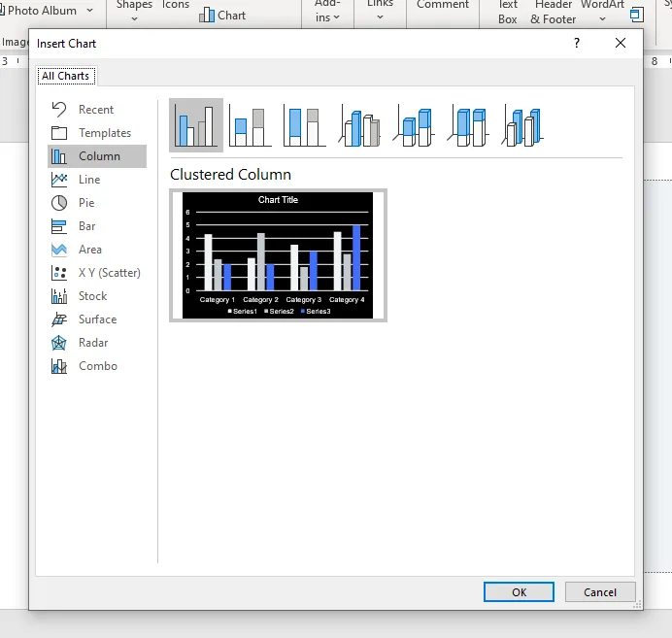Close the Insert Chart dialog

coord(621,43)
